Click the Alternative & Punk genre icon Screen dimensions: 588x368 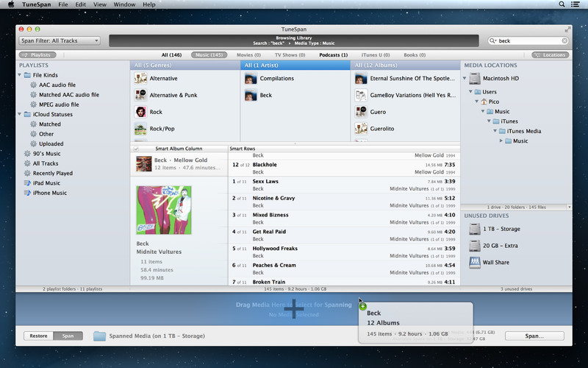[140, 95]
